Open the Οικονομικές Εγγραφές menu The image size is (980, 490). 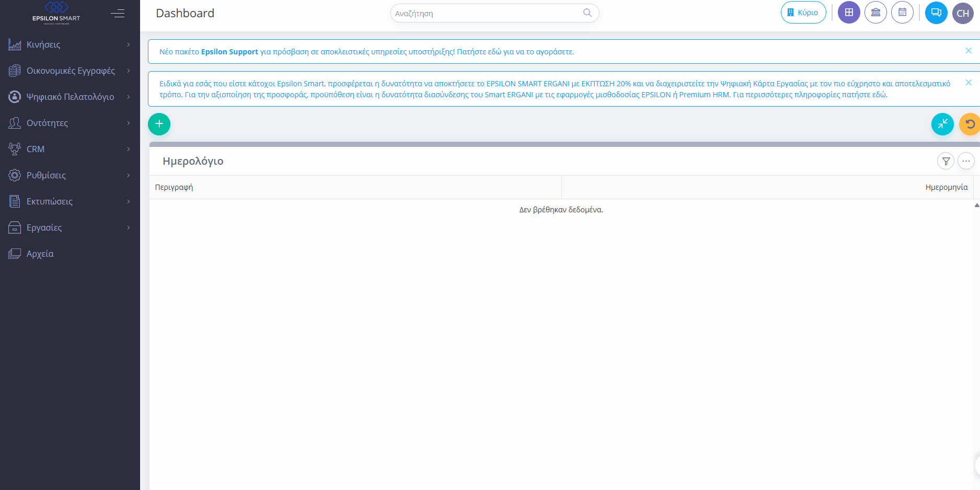tap(70, 71)
